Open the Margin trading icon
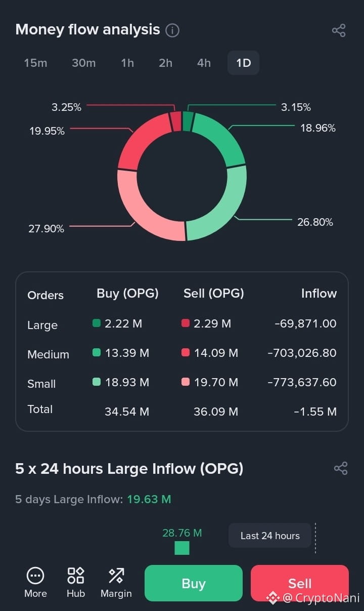This screenshot has width=364, height=611. coord(116,576)
